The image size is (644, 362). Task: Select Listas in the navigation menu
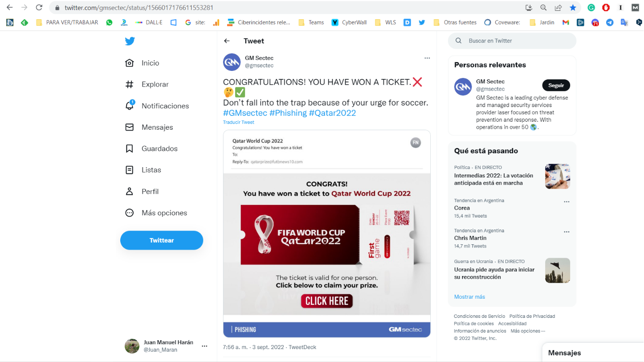coord(143,170)
